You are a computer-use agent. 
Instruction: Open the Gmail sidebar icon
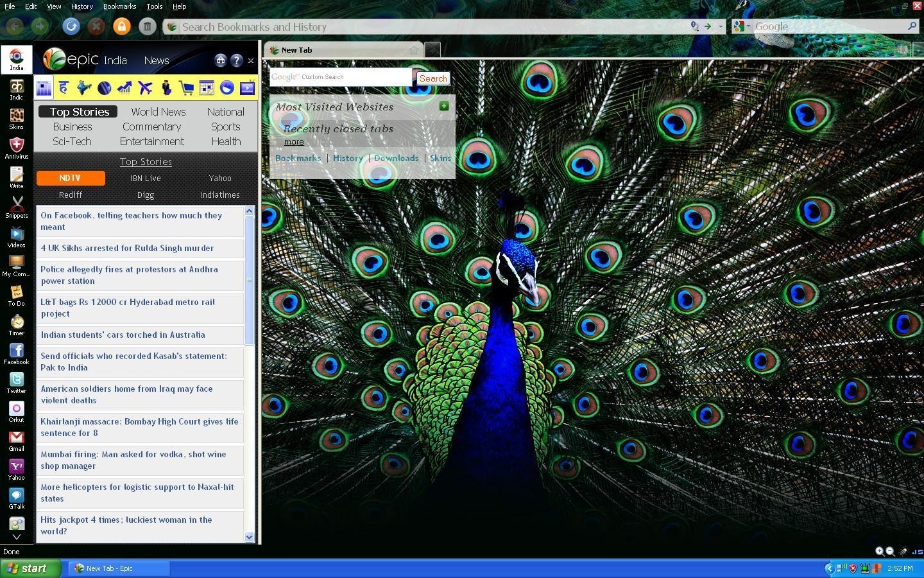(16, 439)
